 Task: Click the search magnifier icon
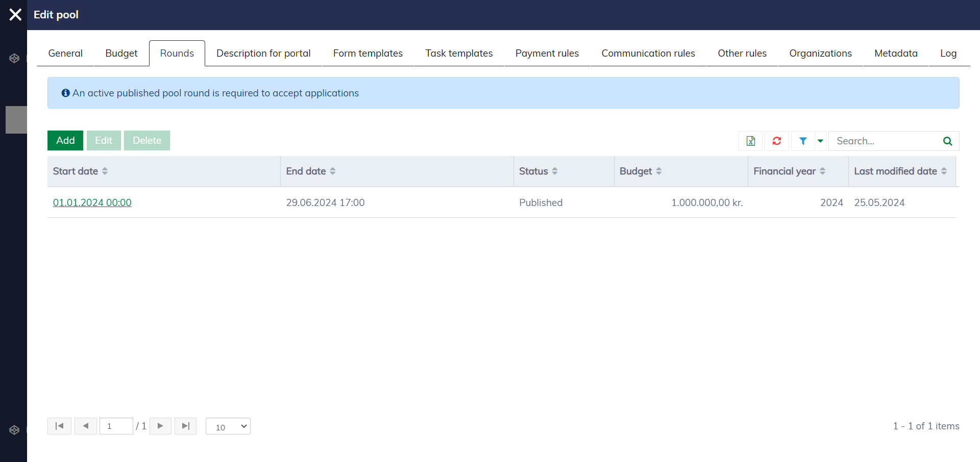(947, 141)
